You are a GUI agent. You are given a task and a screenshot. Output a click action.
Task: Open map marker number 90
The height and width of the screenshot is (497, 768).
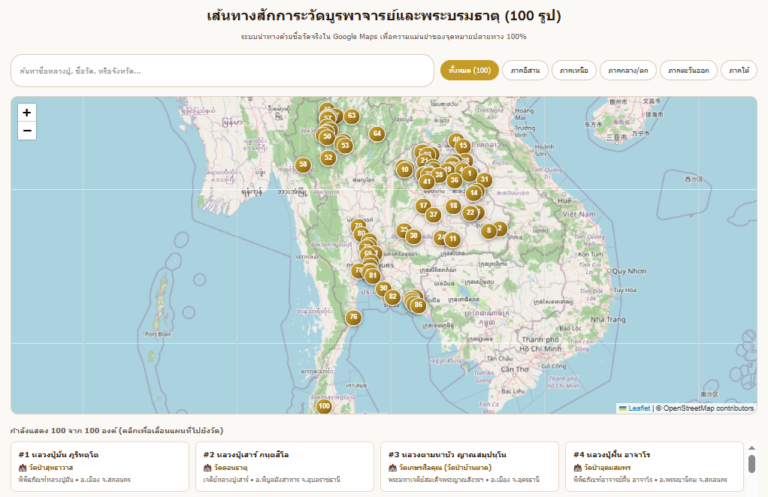pos(384,288)
